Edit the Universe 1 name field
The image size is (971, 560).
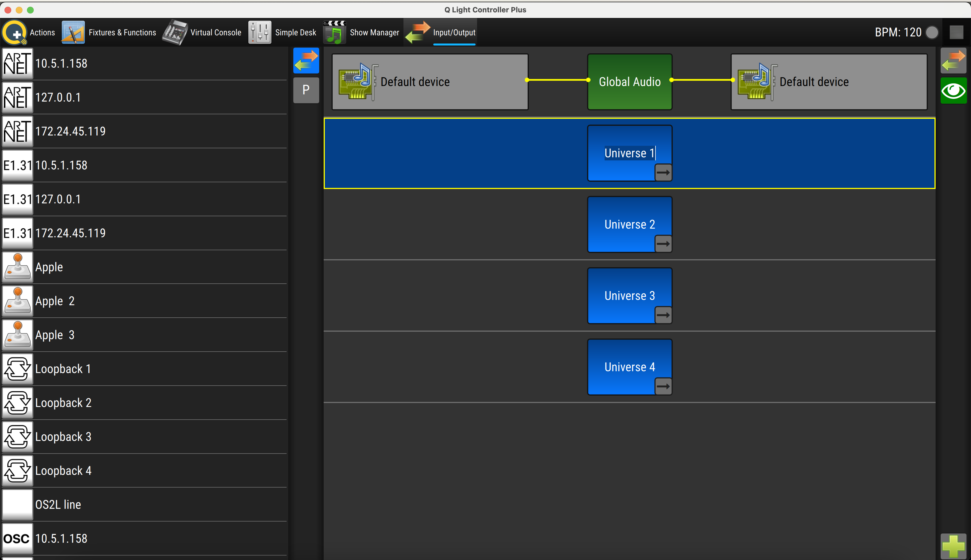pos(630,153)
